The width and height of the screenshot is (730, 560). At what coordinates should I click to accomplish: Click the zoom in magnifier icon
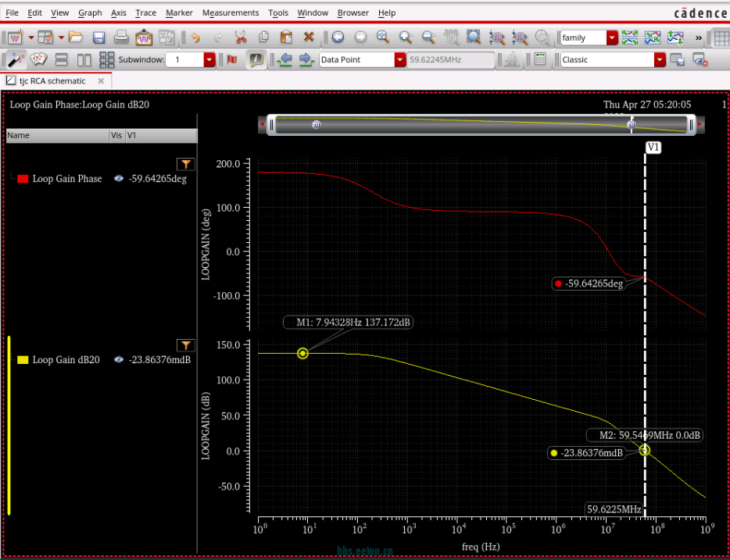(x=406, y=37)
